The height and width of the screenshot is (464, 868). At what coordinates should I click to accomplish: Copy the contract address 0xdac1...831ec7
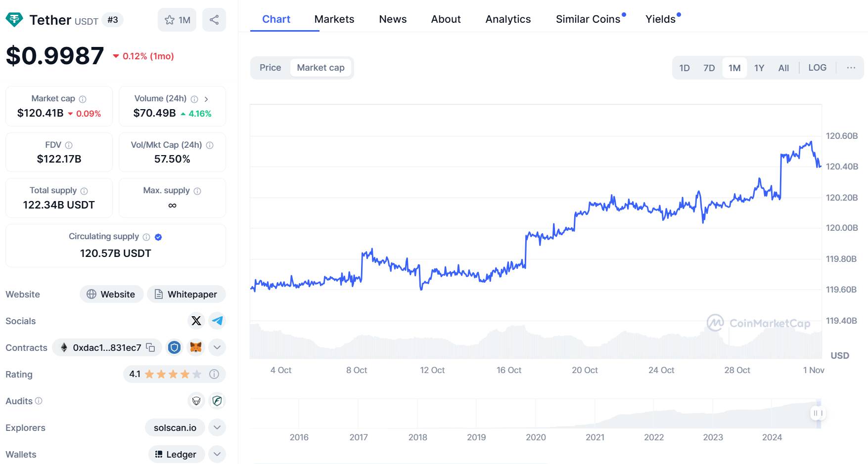(150, 347)
